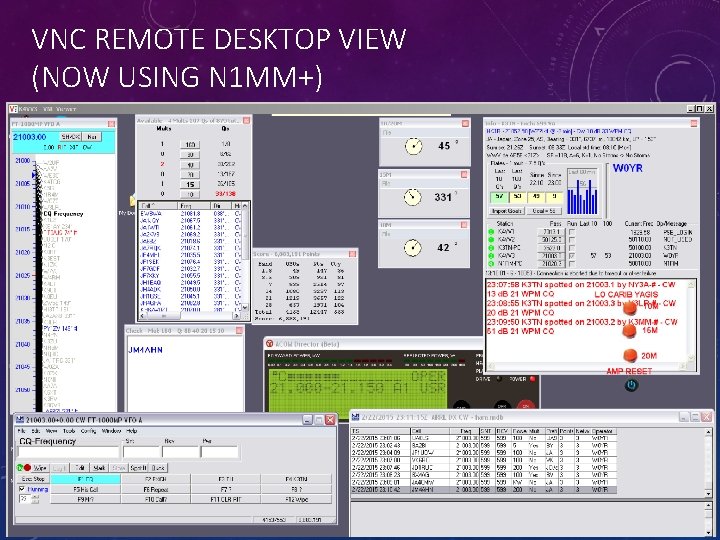Click the rotor dial showing 45 degrees

[x=413, y=146]
